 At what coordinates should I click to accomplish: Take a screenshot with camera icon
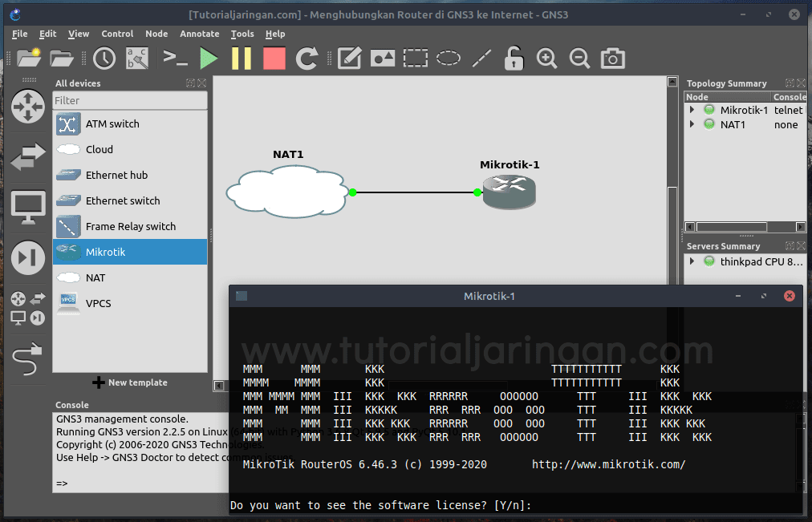tap(613, 58)
